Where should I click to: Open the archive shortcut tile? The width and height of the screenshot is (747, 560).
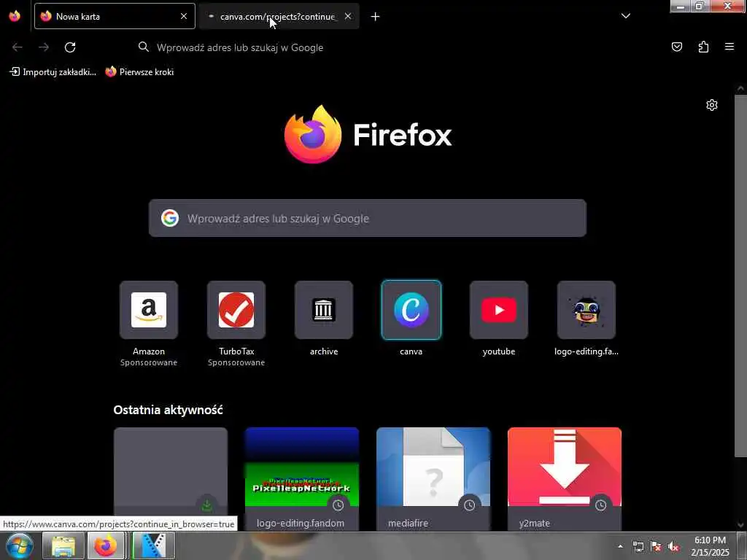pos(324,310)
